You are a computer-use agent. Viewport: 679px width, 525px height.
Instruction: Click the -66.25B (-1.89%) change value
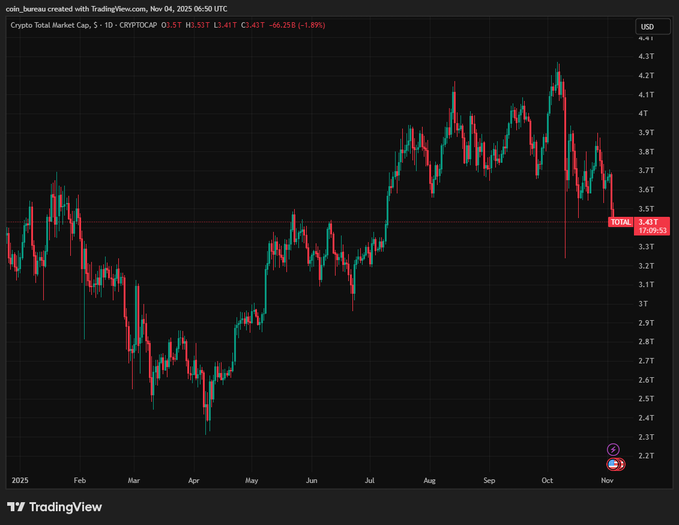(296, 27)
